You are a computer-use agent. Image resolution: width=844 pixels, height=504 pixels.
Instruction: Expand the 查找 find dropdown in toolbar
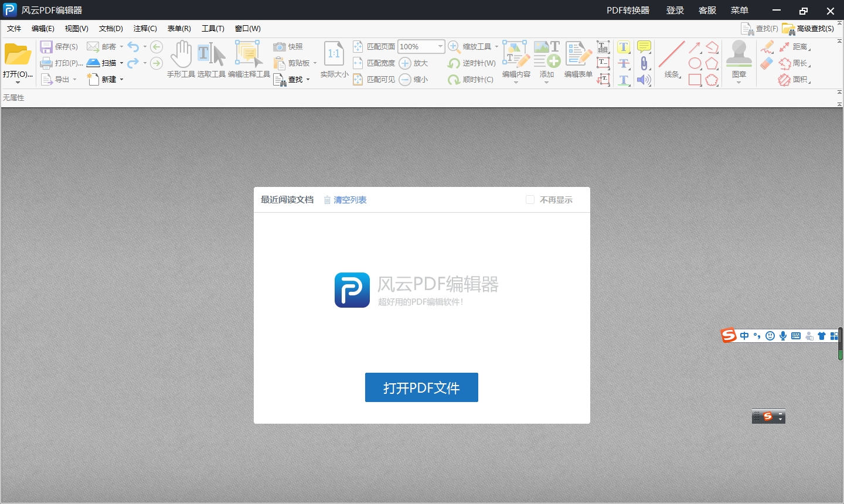pyautogui.click(x=308, y=80)
